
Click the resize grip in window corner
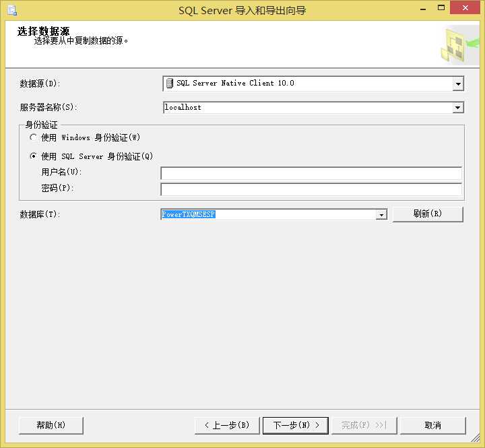coord(476,438)
